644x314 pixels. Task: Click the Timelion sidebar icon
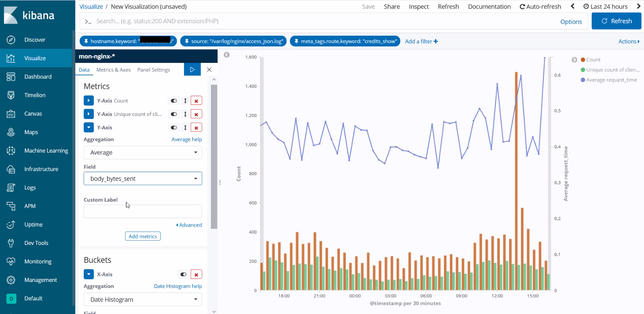pos(11,95)
